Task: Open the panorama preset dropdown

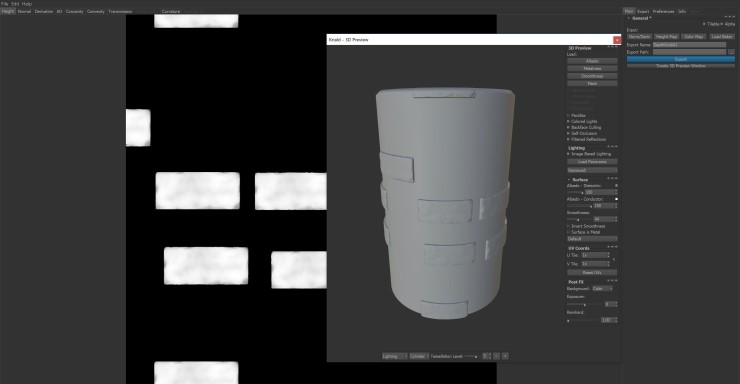Action: 592,170
